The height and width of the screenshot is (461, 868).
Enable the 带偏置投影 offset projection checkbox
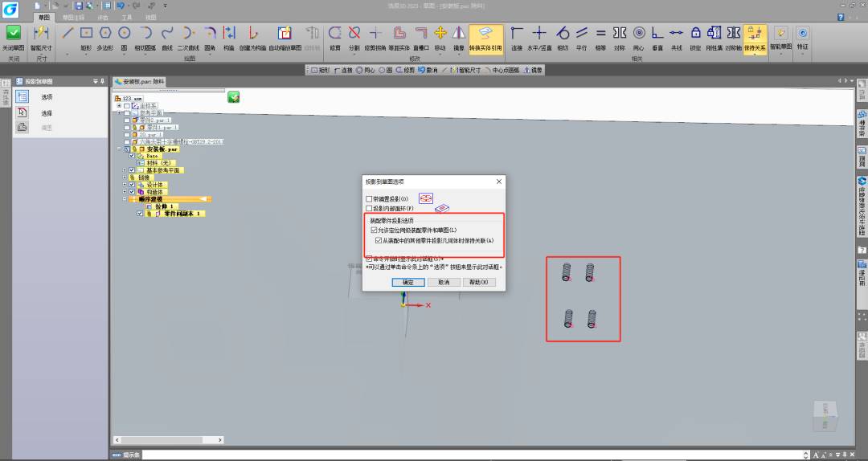[370, 198]
